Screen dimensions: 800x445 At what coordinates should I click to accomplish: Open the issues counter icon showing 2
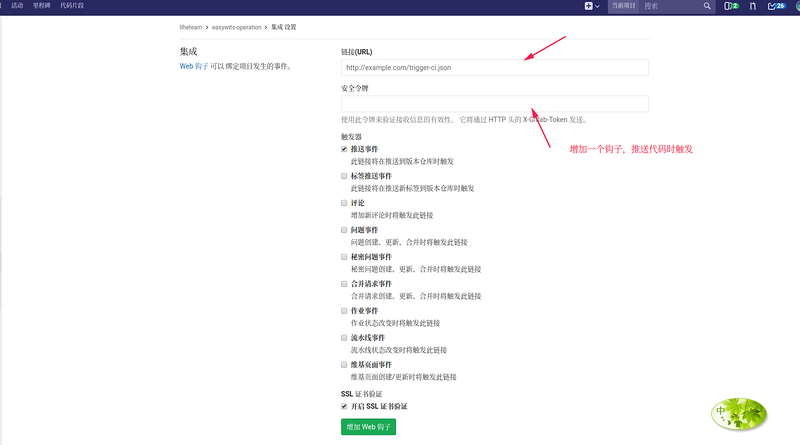coord(731,6)
